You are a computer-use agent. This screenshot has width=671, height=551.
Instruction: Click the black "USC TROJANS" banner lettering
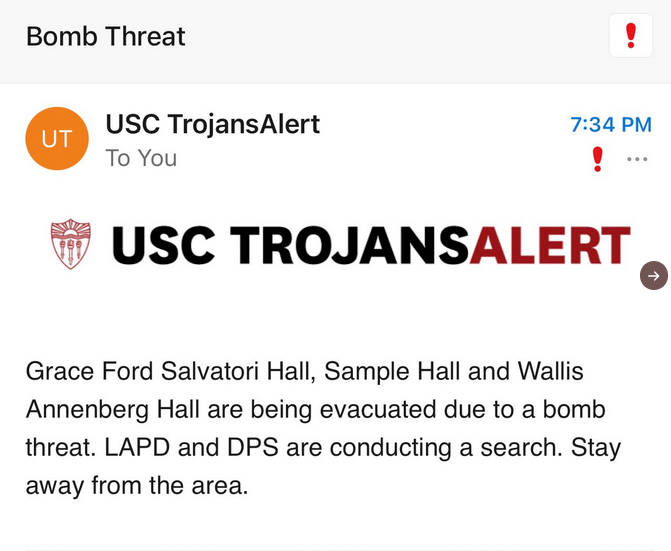point(290,245)
